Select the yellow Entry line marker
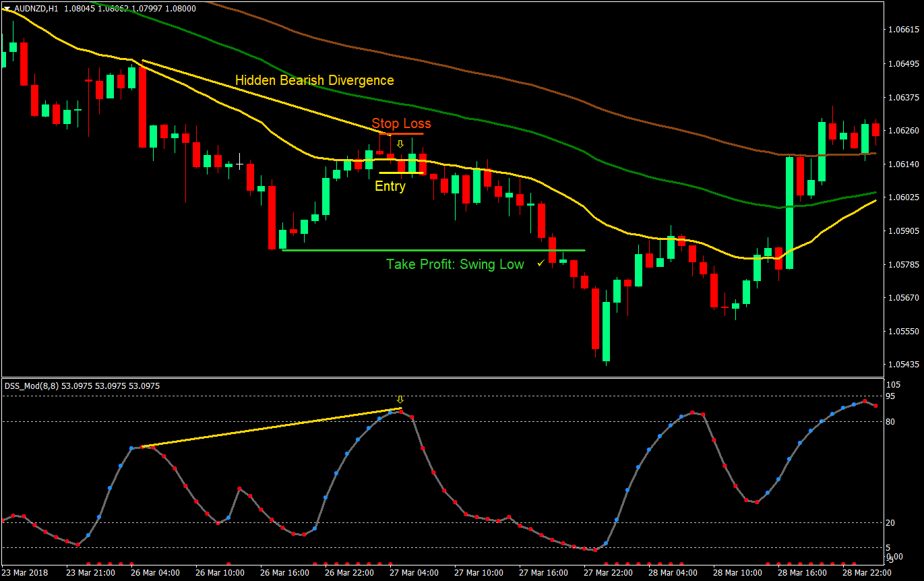The width and height of the screenshot is (924, 581). click(401, 173)
